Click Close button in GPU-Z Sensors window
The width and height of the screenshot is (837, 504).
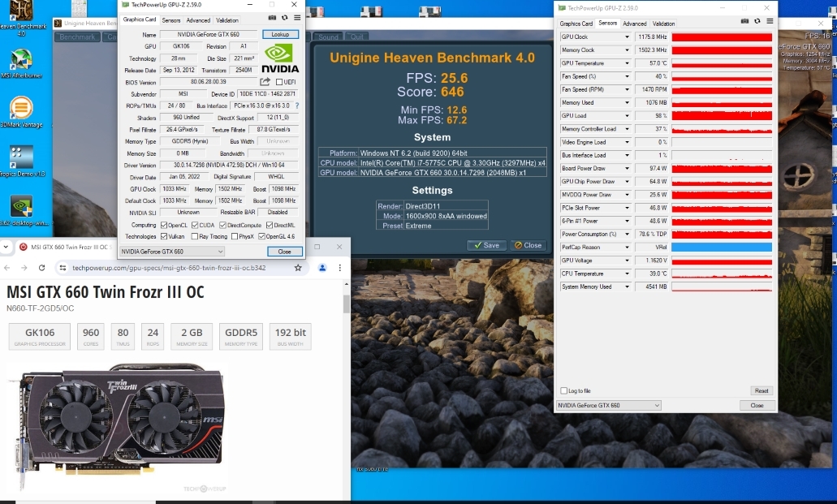(757, 405)
